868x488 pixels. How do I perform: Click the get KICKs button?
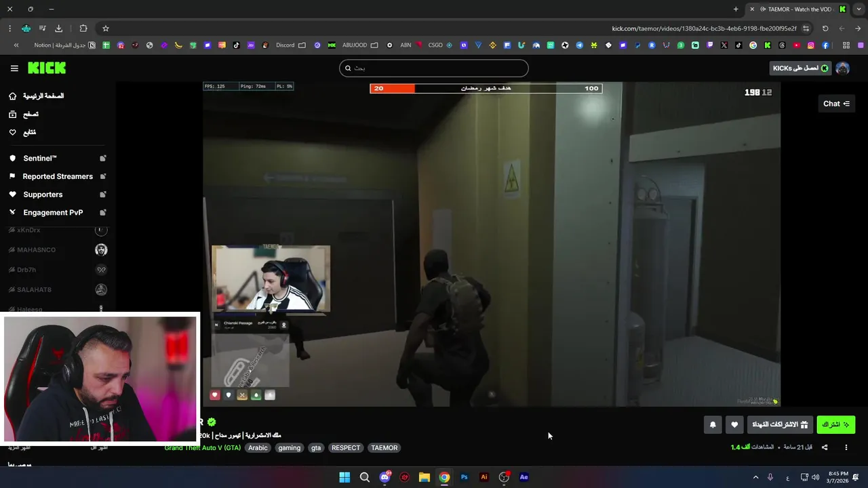pyautogui.click(x=801, y=68)
